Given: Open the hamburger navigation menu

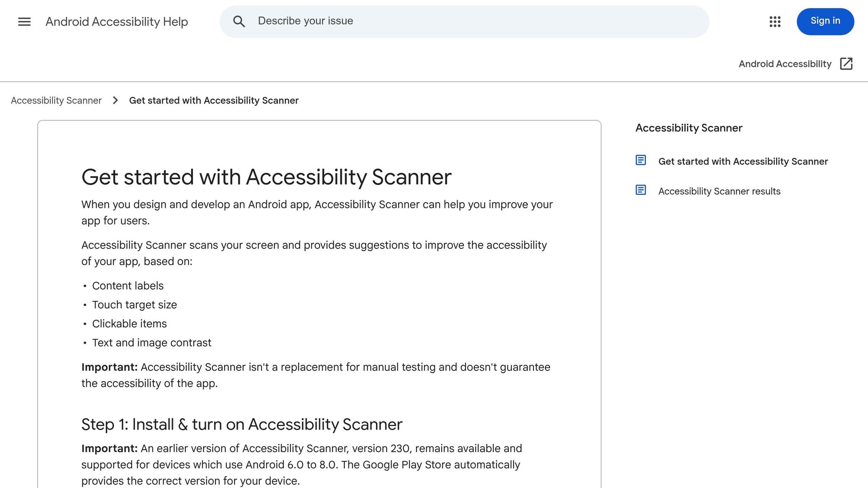Looking at the screenshot, I should 24,22.
